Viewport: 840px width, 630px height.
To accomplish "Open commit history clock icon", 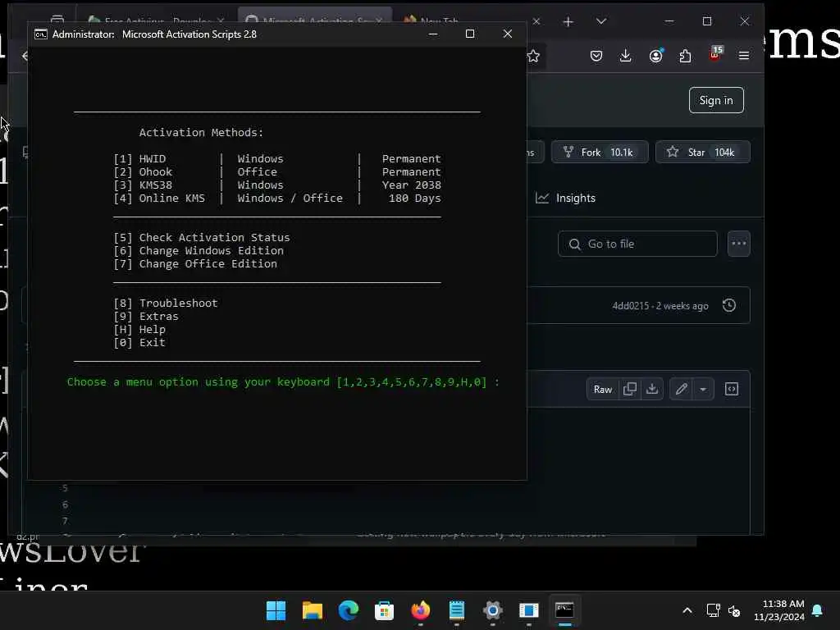I will (x=729, y=305).
